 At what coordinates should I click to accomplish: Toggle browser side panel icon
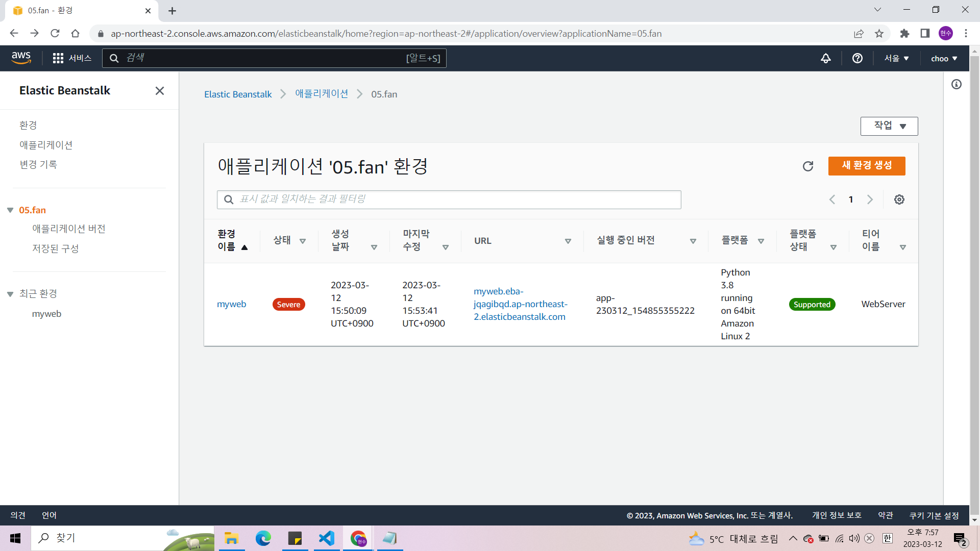[925, 33]
